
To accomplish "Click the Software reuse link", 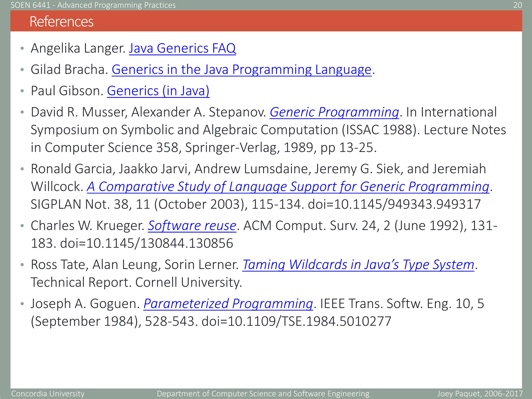I will click(x=192, y=225).
